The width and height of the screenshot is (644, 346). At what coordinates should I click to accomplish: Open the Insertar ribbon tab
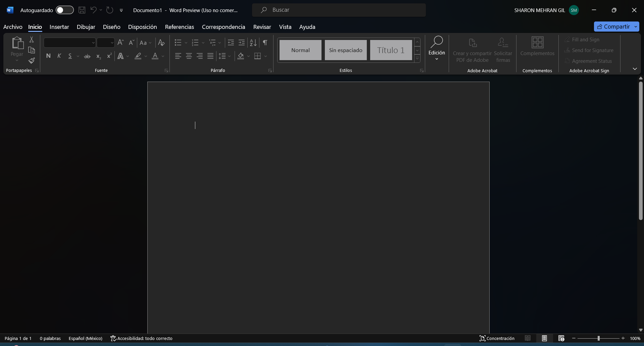click(x=59, y=27)
